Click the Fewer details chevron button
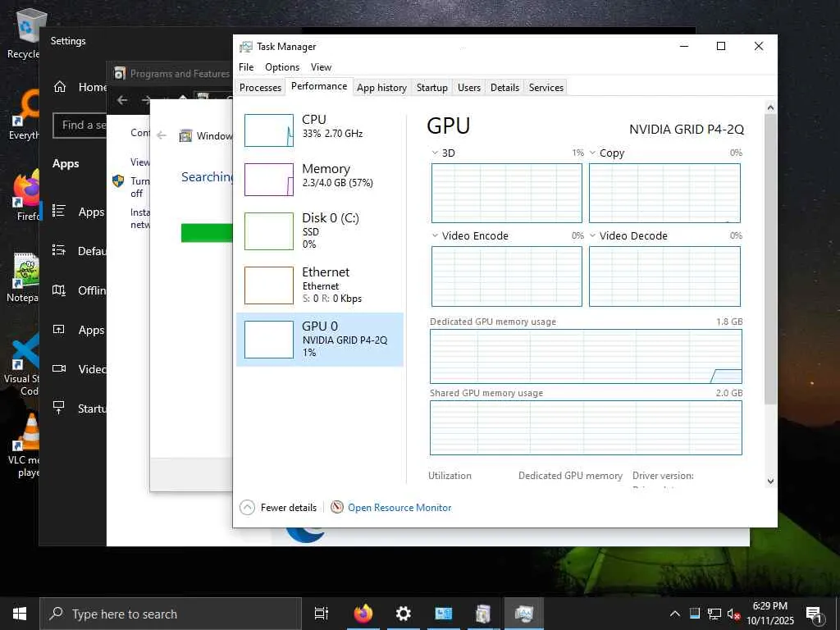 [247, 507]
